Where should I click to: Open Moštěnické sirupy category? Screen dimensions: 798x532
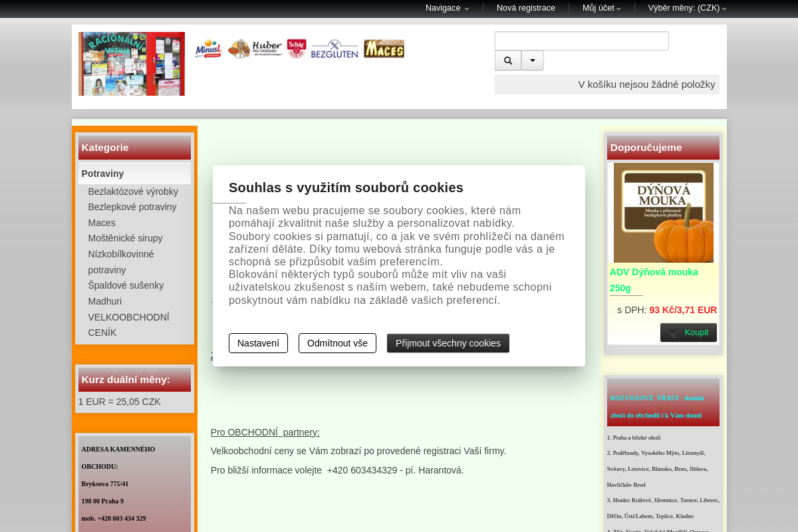125,238
